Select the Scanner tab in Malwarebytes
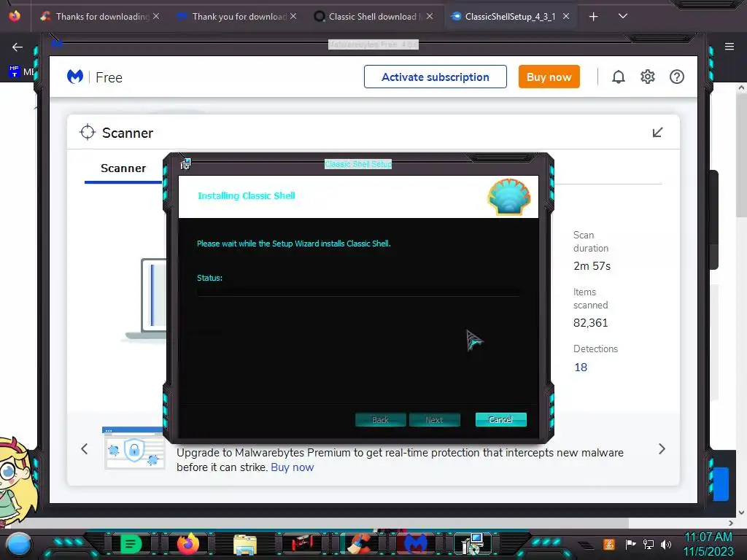This screenshot has width=747, height=560. coord(123,168)
